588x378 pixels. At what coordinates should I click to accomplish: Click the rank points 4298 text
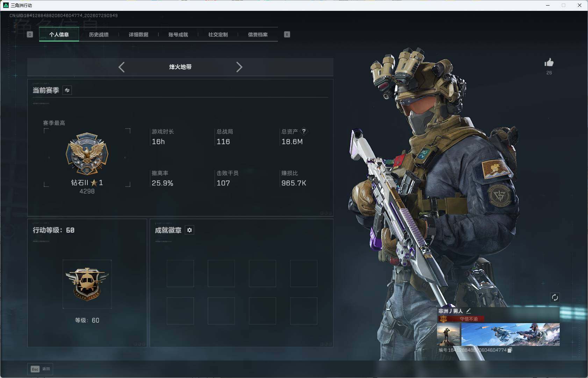point(87,191)
